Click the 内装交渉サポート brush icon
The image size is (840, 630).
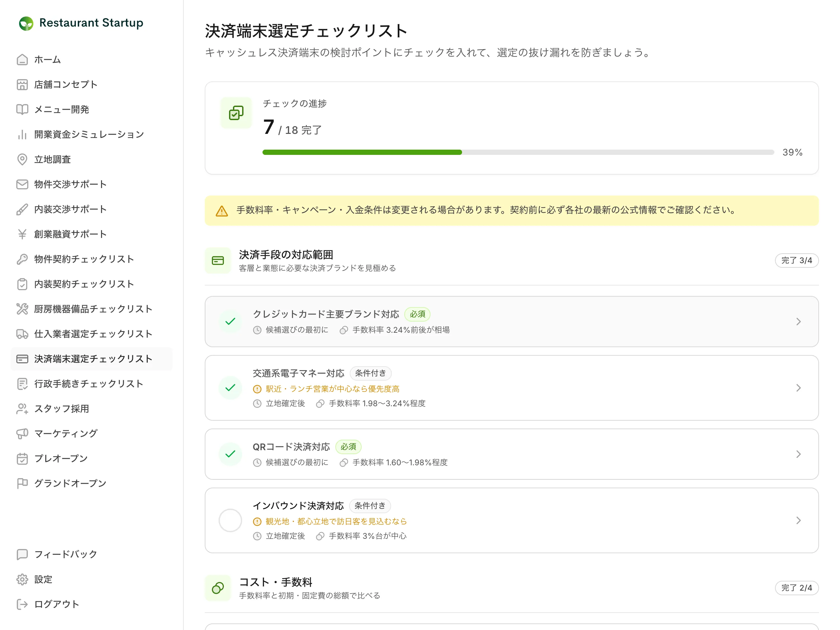point(22,209)
